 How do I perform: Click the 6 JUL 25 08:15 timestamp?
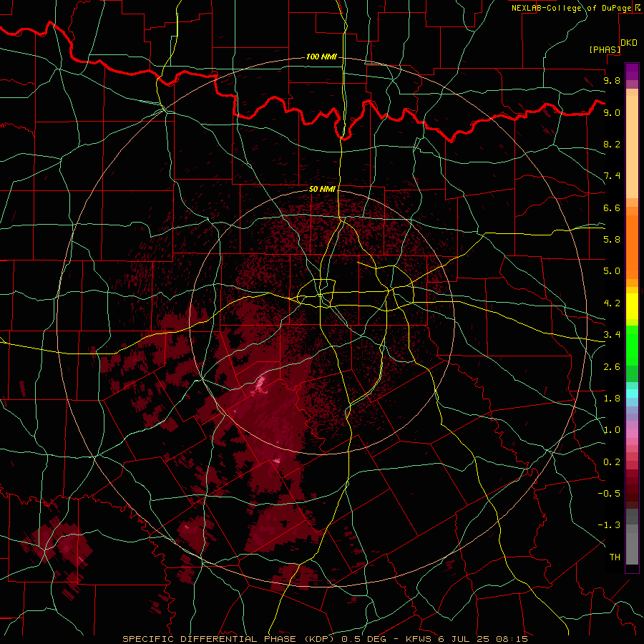coord(482,639)
